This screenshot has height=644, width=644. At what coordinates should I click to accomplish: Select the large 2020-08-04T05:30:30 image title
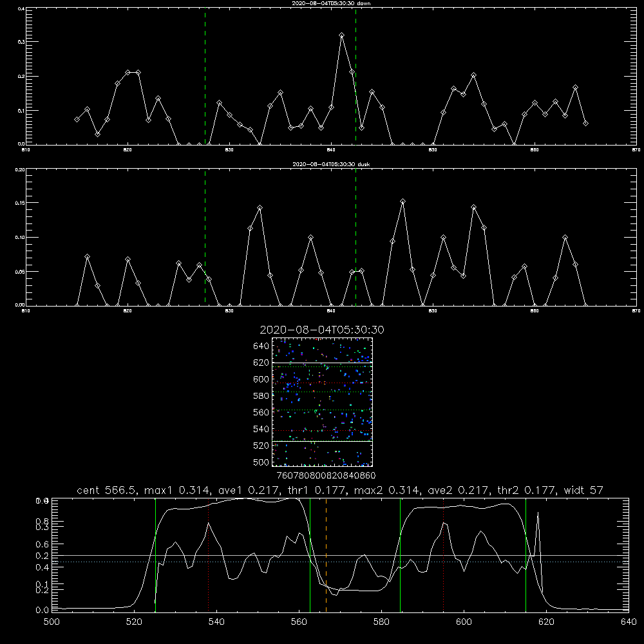point(322,330)
